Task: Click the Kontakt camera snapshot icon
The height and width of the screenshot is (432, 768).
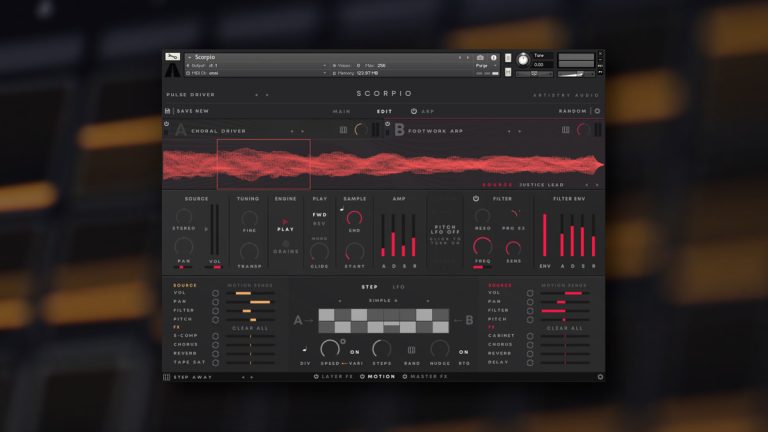Action: click(480, 58)
